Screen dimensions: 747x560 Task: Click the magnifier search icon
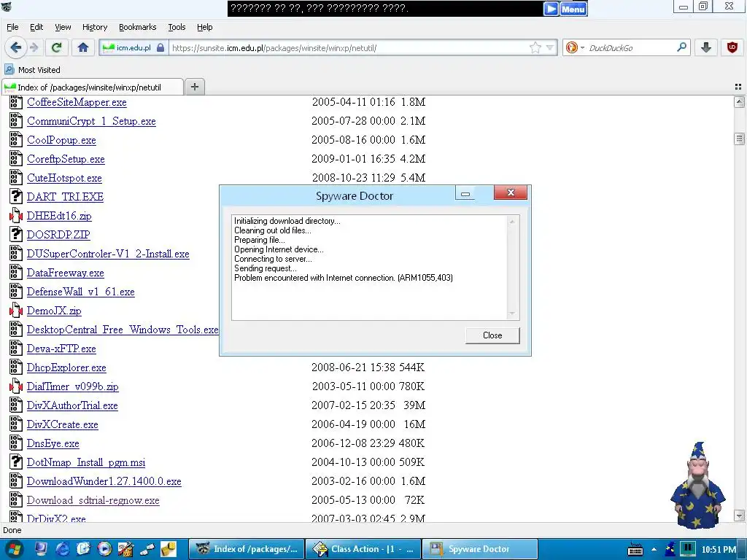coord(682,47)
